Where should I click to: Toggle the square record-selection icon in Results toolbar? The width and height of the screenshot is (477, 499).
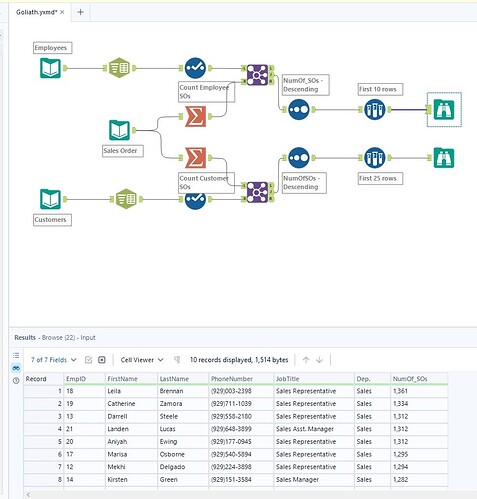tap(102, 360)
